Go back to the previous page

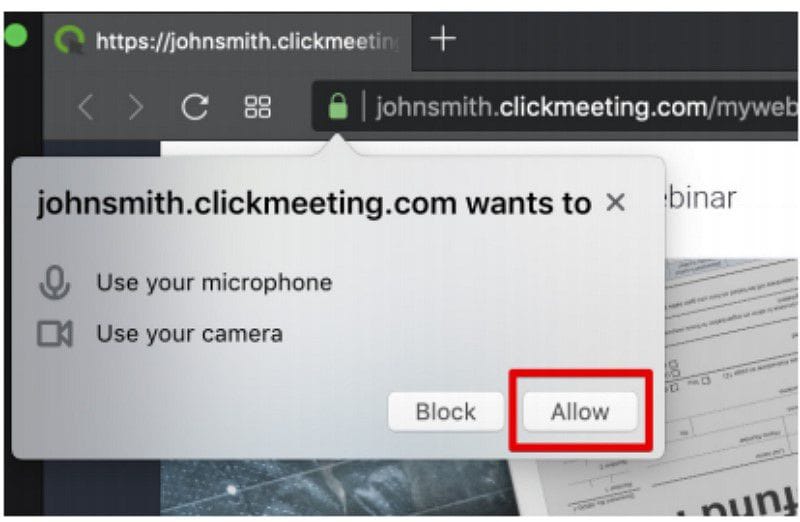pos(86,107)
